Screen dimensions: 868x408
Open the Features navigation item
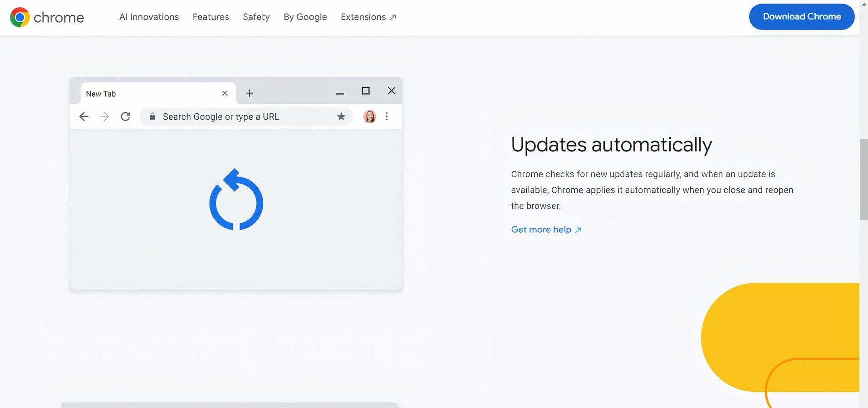pyautogui.click(x=211, y=17)
